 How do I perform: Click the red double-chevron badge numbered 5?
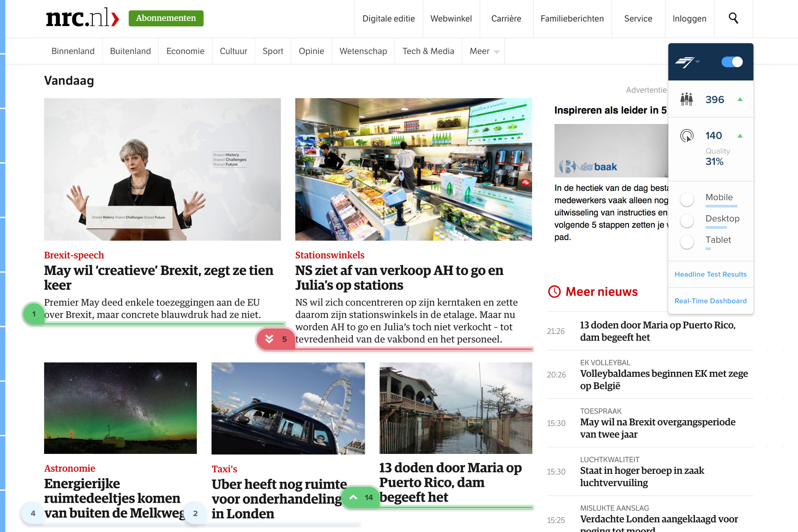[276, 339]
